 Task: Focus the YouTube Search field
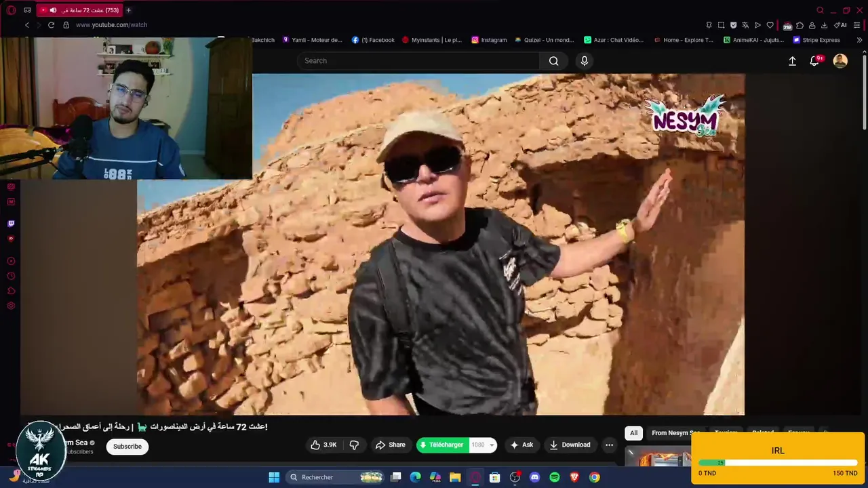[418, 61]
